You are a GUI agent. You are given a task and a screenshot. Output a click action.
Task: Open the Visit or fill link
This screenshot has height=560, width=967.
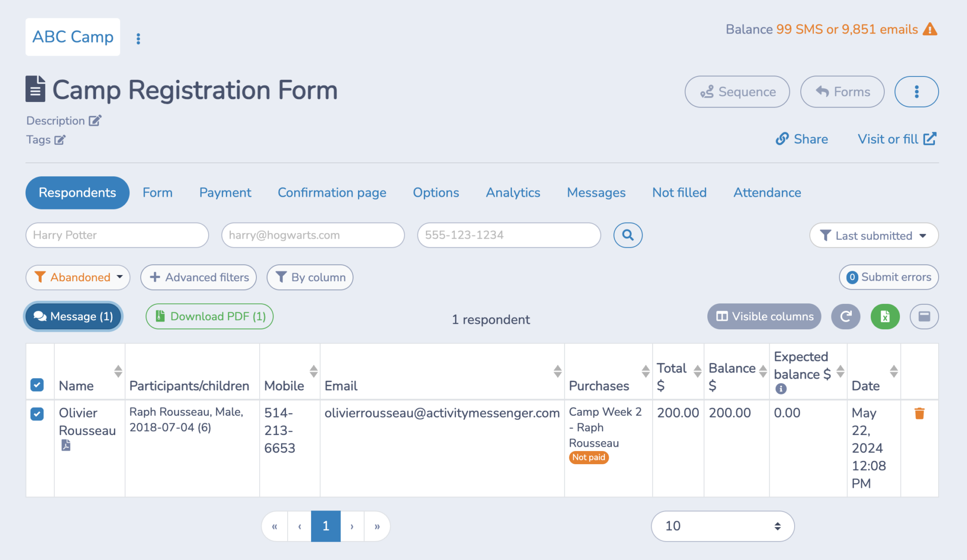897,139
